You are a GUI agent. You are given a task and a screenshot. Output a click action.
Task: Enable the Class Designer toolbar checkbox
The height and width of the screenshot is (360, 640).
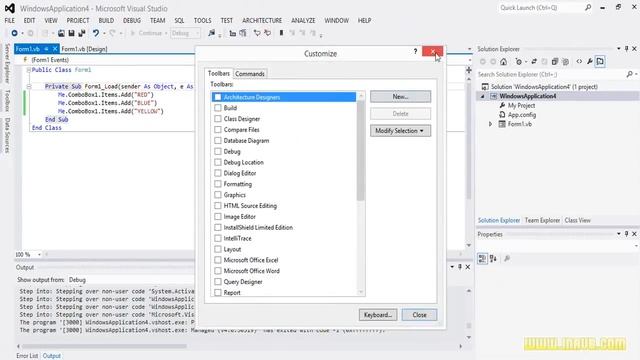click(x=218, y=119)
